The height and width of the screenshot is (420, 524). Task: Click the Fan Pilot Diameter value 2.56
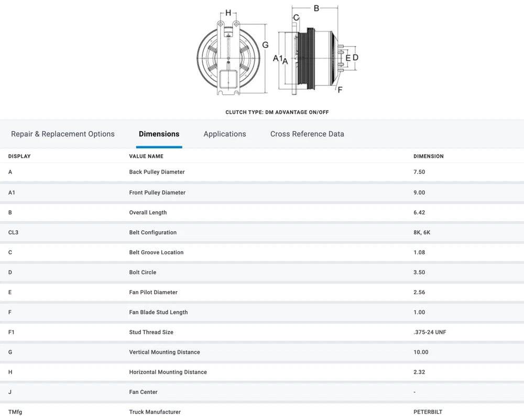coord(419,292)
